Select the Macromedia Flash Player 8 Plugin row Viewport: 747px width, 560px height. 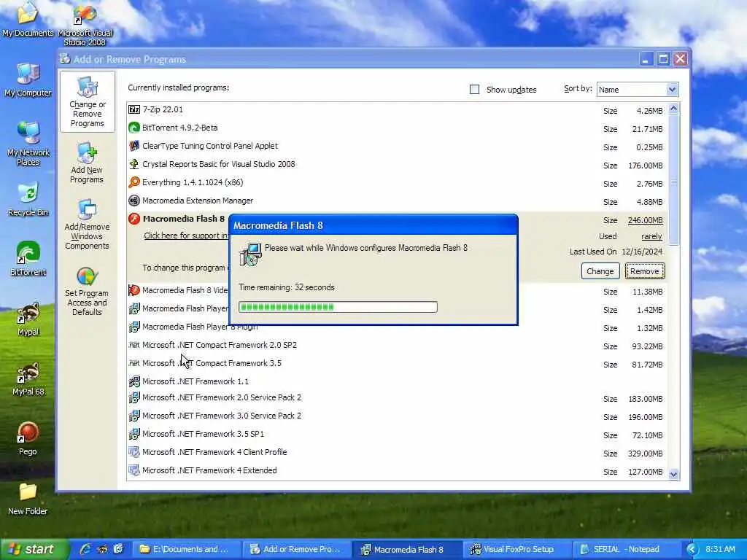tap(396, 327)
